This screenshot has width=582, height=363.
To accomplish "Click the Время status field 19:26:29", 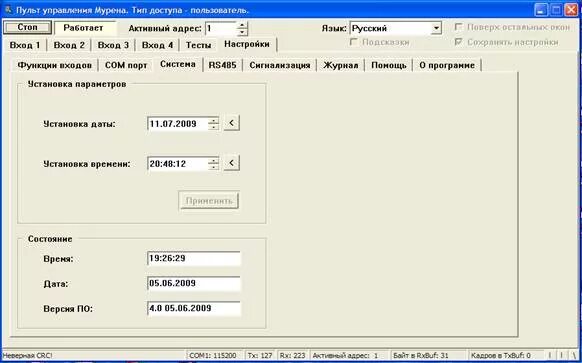I will (194, 258).
